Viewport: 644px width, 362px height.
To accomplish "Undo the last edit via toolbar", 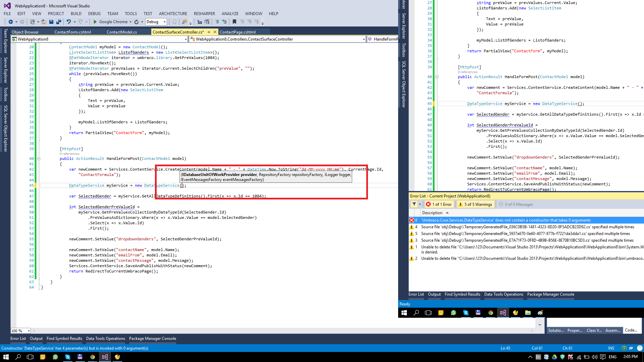I will (x=69, y=22).
